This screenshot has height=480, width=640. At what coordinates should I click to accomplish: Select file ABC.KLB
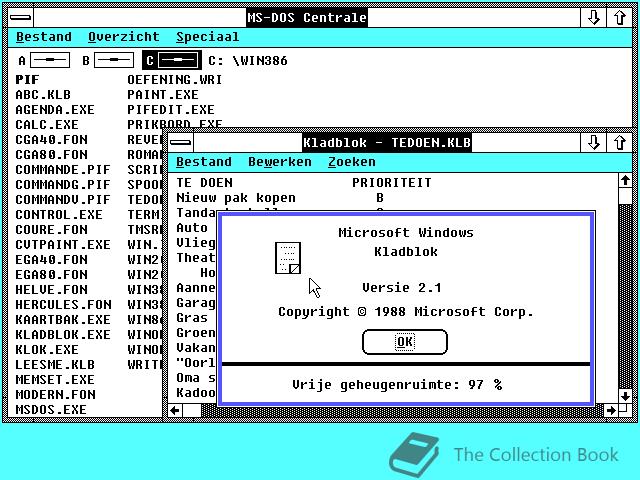click(x=43, y=95)
